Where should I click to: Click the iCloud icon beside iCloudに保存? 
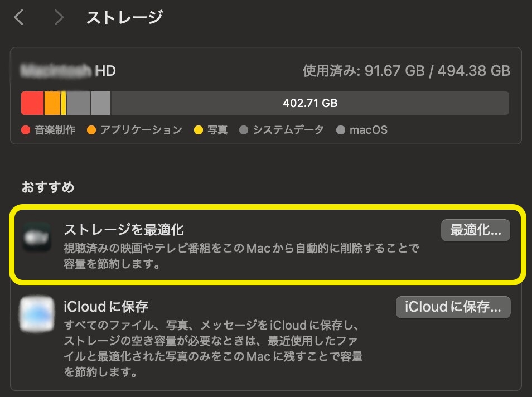pos(37,314)
